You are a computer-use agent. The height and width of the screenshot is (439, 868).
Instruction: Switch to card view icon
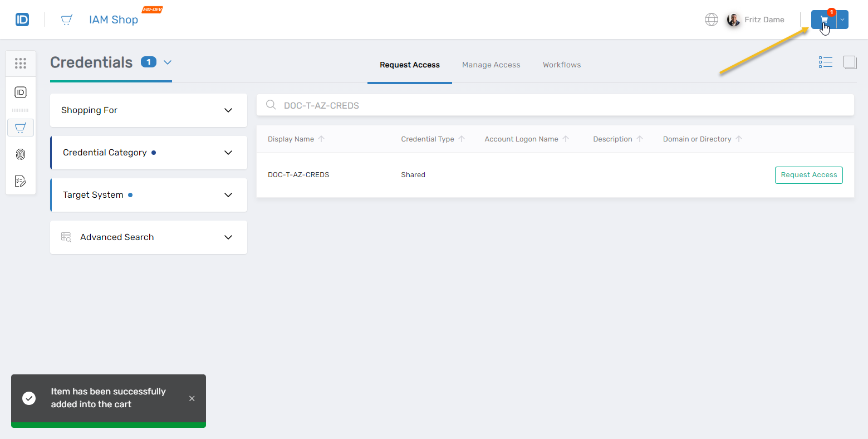[850, 62]
